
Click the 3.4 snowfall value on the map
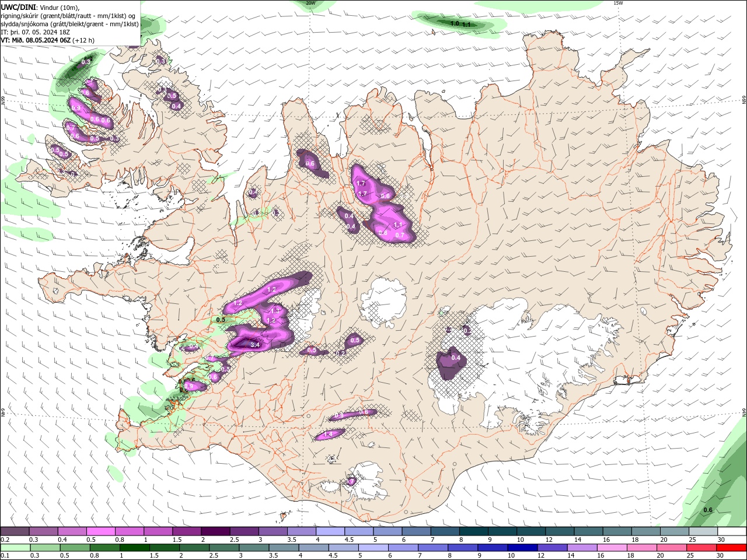point(254,345)
